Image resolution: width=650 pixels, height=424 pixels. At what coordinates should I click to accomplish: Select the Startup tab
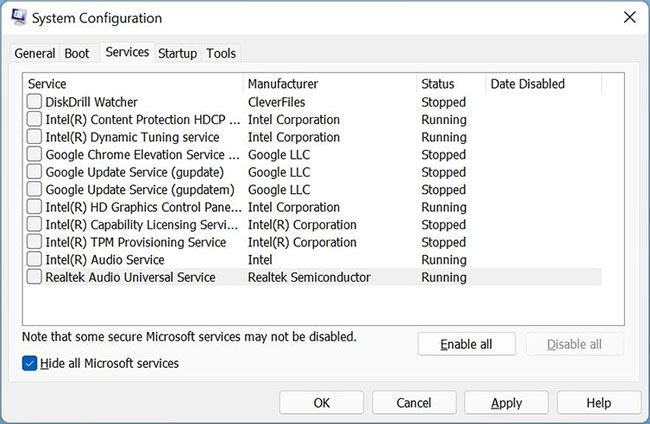pyautogui.click(x=178, y=53)
